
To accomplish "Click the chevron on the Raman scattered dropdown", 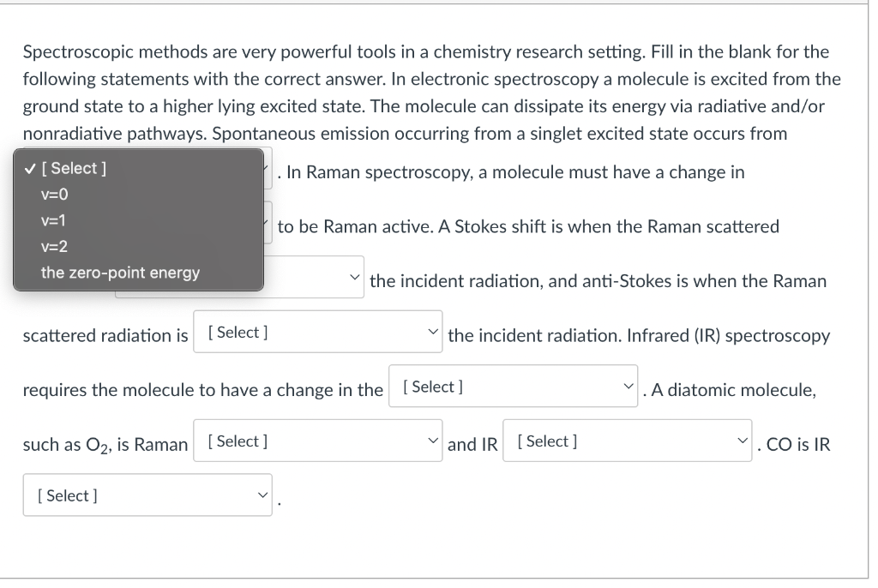I will click(x=354, y=276).
